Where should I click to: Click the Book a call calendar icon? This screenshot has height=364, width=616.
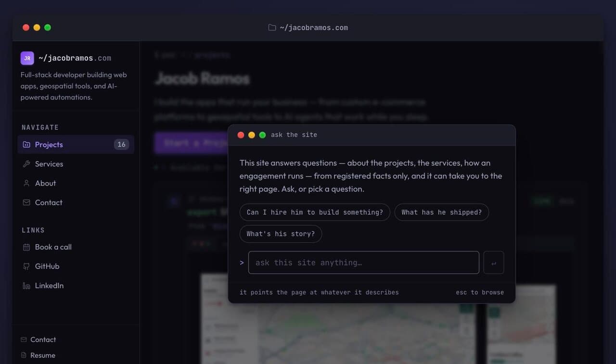click(x=26, y=247)
